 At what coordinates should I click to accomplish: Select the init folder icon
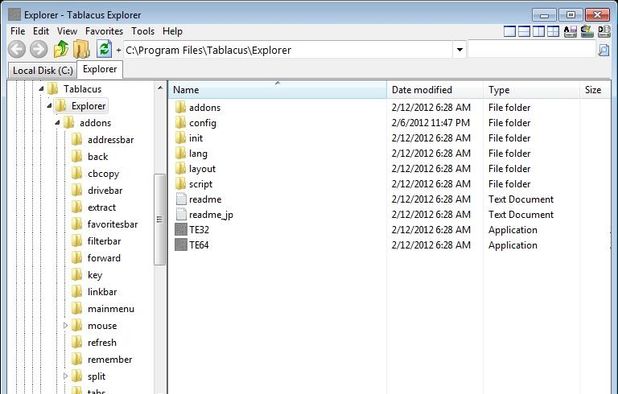coord(181,138)
